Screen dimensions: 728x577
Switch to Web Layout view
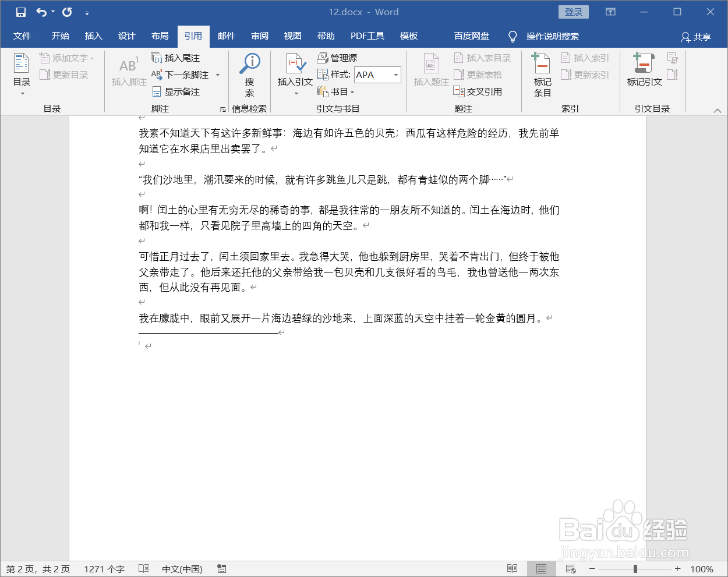[571, 569]
